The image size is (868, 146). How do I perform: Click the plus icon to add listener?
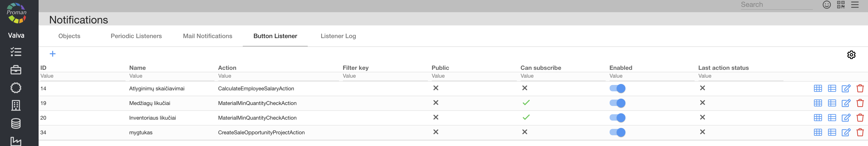click(53, 54)
